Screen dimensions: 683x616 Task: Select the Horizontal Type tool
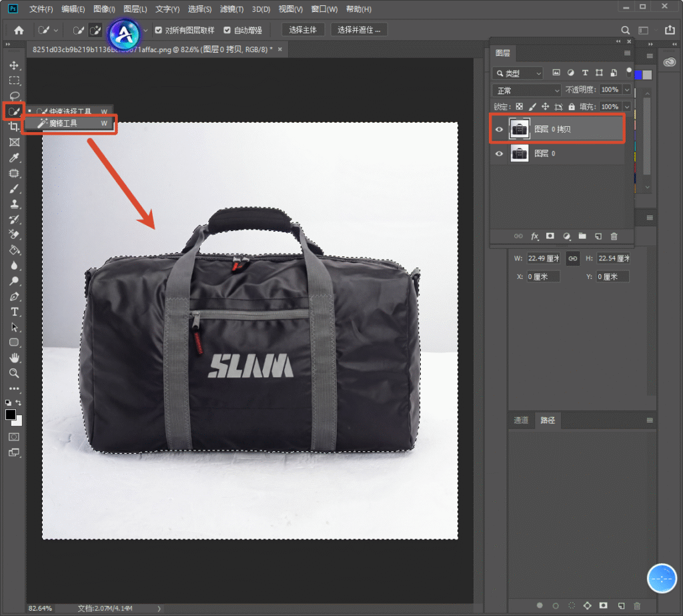14,312
